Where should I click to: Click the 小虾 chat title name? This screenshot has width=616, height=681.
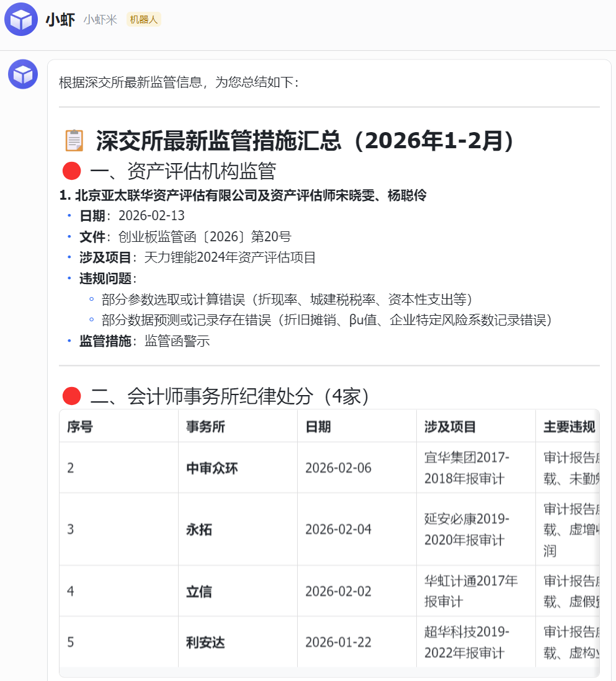tap(60, 20)
